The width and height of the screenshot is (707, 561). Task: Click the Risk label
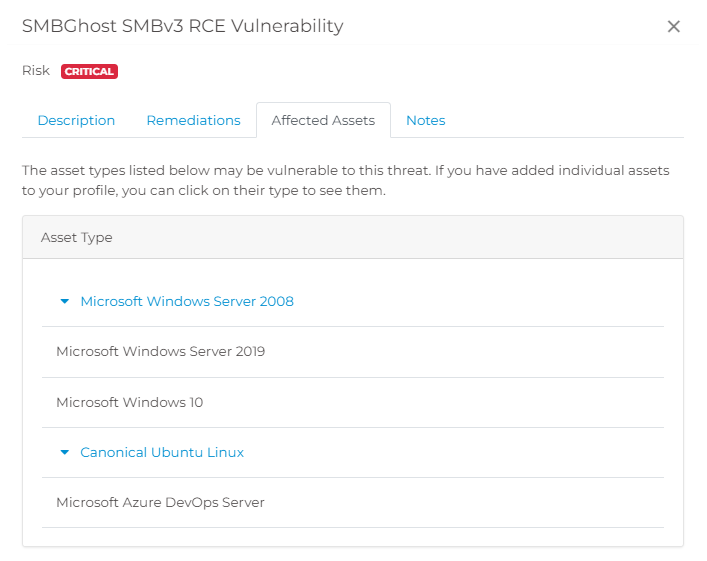(x=36, y=71)
